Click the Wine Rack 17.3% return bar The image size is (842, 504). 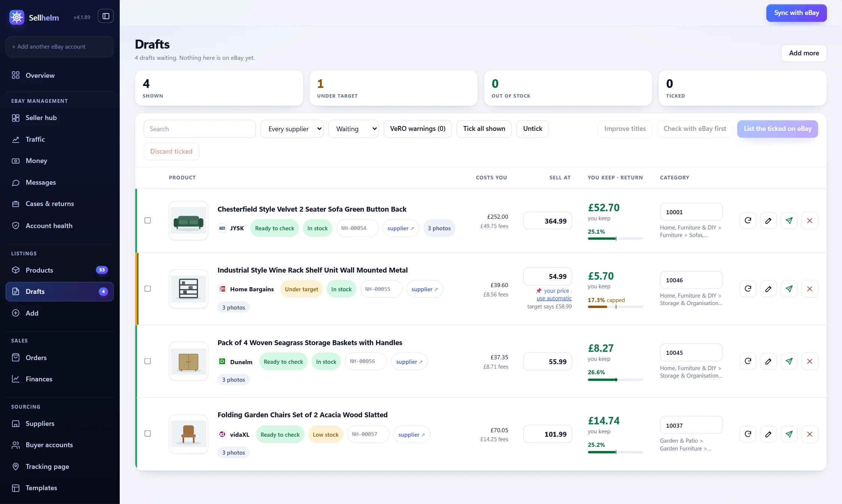point(615,307)
